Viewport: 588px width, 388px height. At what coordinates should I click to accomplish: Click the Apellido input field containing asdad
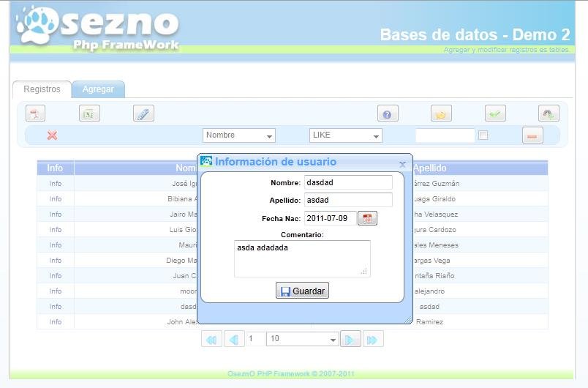(x=348, y=200)
